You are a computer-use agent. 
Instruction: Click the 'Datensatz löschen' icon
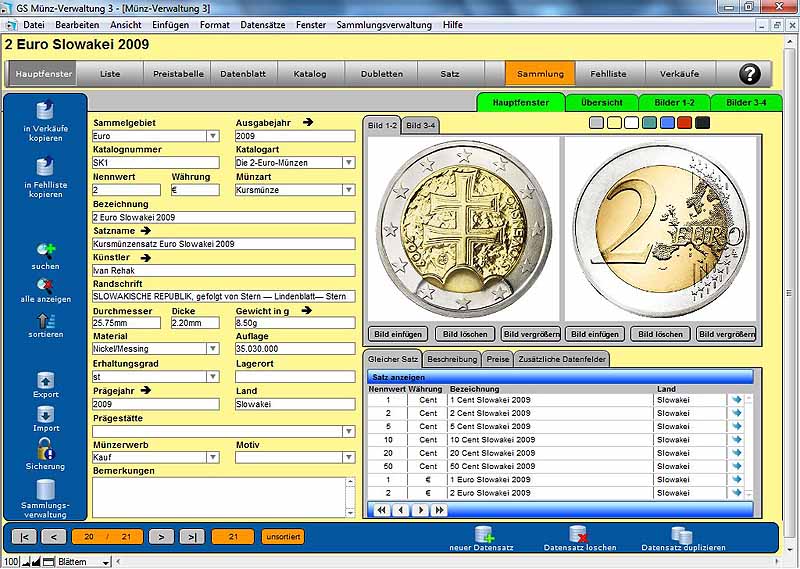[578, 534]
